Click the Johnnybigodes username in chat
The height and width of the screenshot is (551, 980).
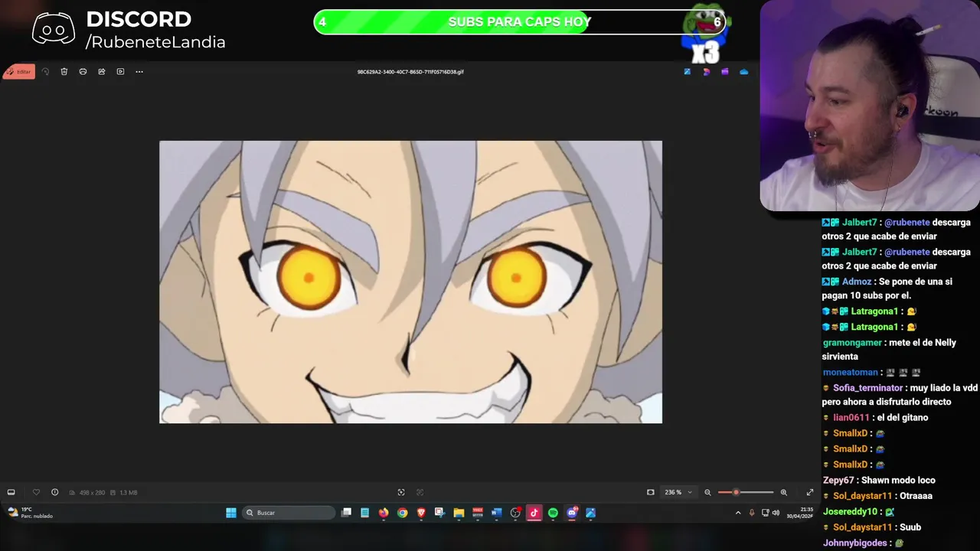[x=854, y=543]
